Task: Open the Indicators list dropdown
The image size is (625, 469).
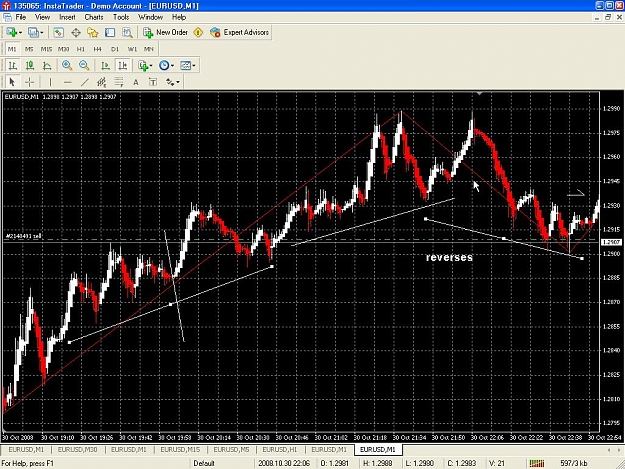Action: (x=145, y=65)
